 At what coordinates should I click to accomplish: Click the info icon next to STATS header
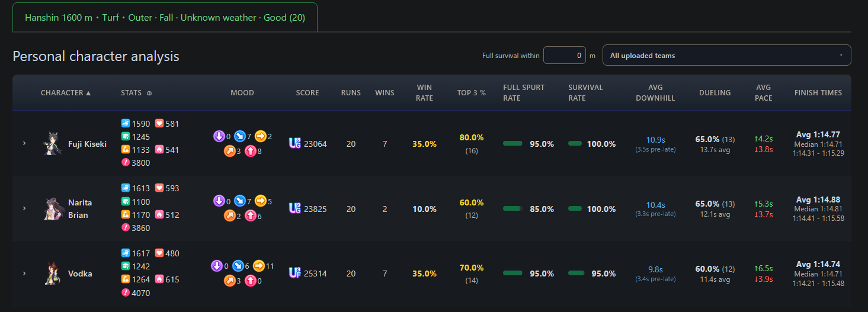pos(149,93)
